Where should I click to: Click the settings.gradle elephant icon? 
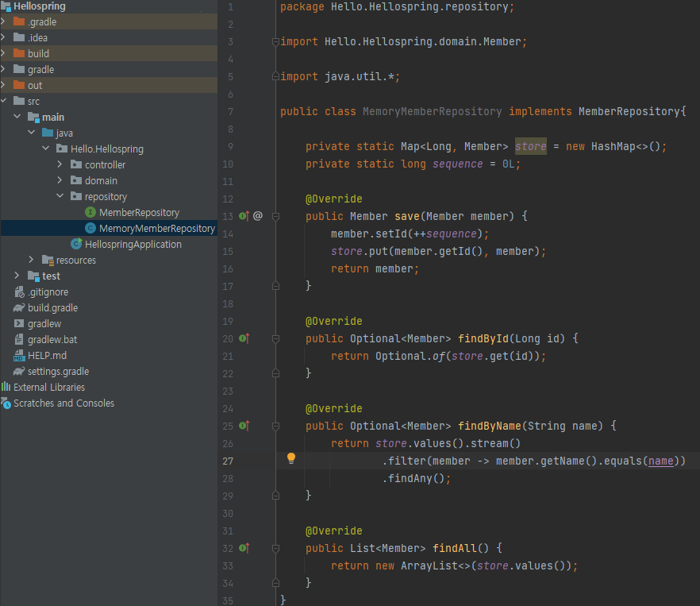(19, 371)
